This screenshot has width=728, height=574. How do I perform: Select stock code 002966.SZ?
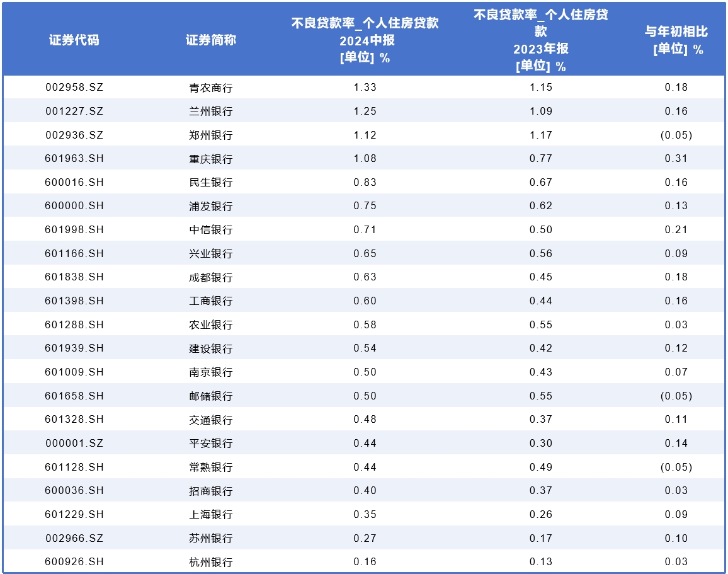coord(74,538)
